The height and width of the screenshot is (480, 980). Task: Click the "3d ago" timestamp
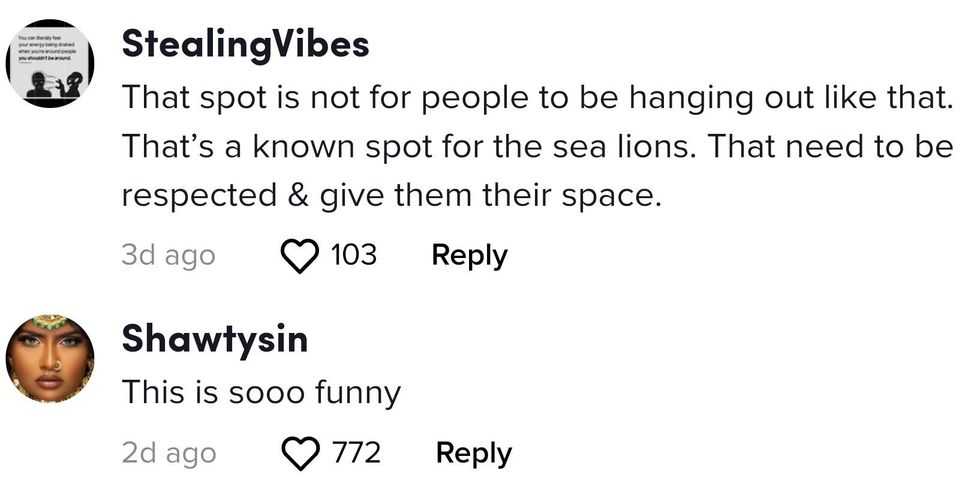coord(168,255)
